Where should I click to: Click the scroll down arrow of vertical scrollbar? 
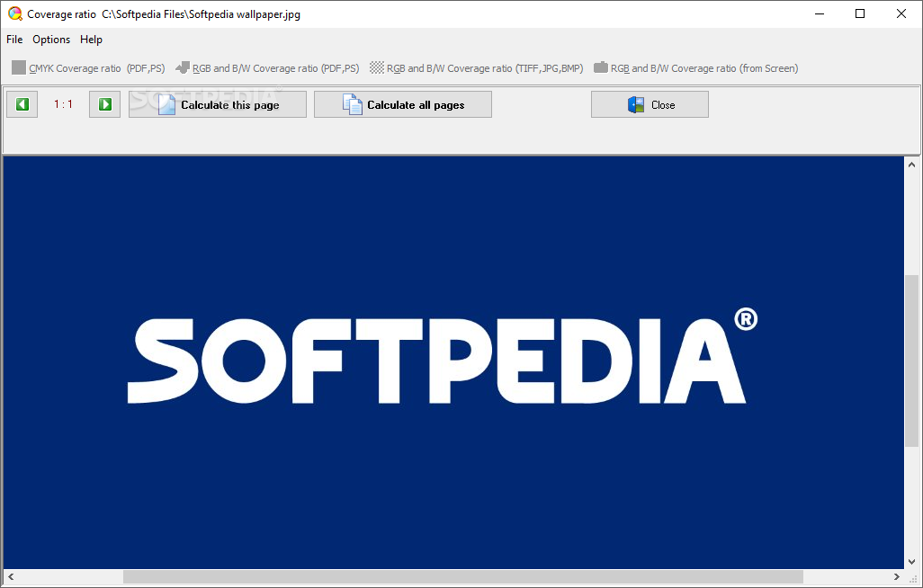pyautogui.click(x=911, y=562)
